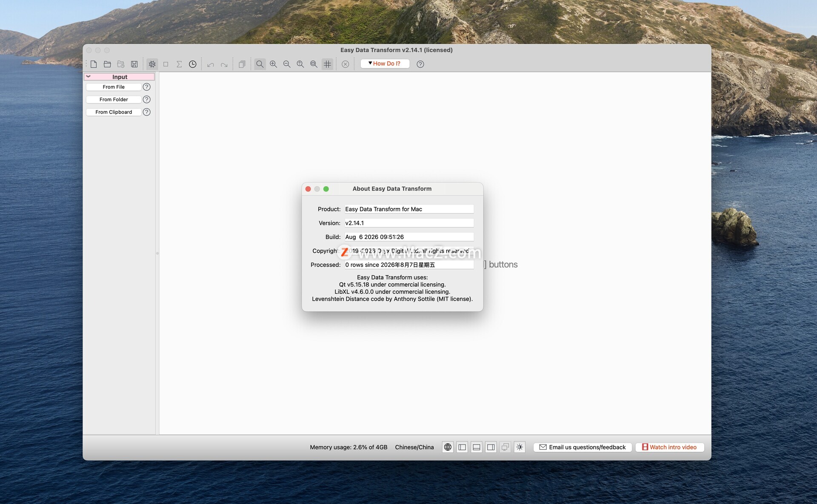This screenshot has width=817, height=504.
Task: Click the sigma summary icon
Action: pyautogui.click(x=179, y=64)
